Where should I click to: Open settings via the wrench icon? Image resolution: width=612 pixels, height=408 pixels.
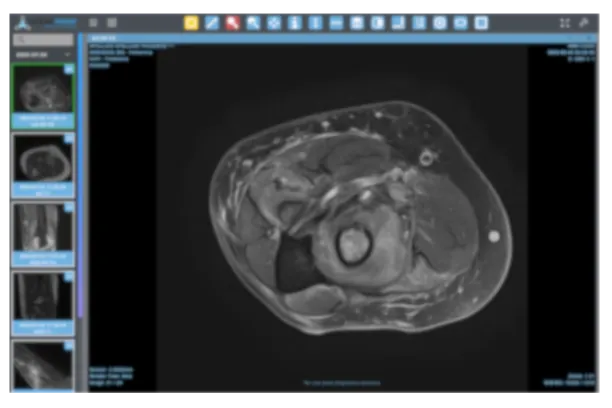tap(584, 23)
